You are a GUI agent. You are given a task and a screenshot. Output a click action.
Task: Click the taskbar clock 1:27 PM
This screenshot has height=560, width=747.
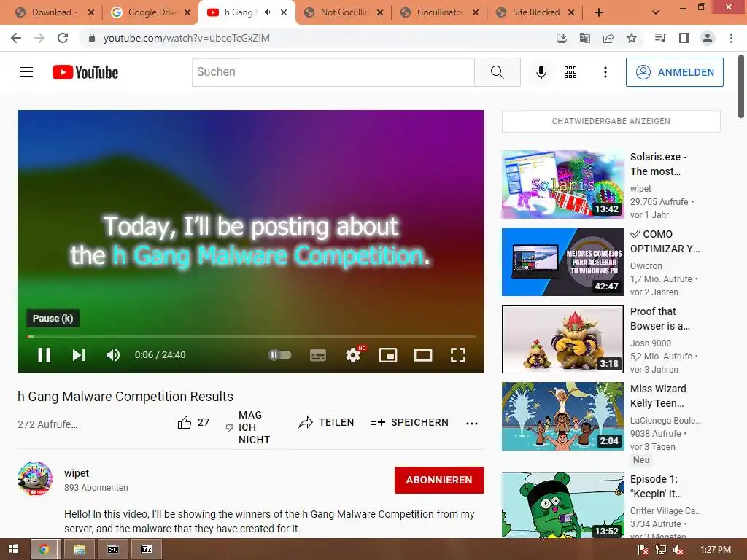click(x=715, y=550)
